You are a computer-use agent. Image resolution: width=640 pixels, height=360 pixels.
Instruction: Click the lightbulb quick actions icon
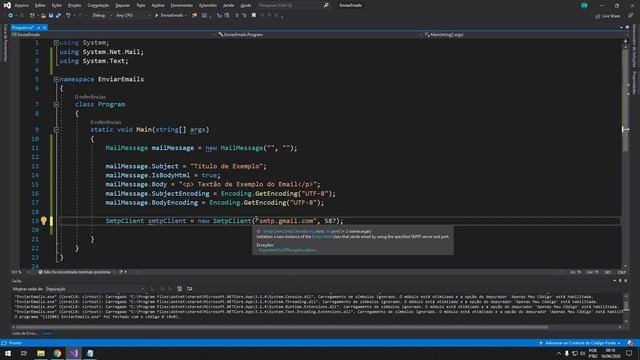(43, 221)
